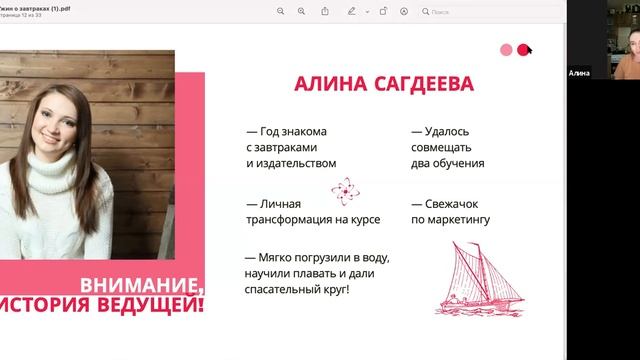Click the text "по маркетингу"

click(x=451, y=220)
